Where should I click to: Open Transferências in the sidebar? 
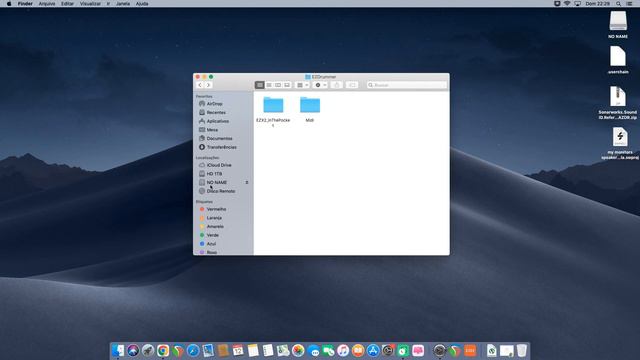pos(223,147)
